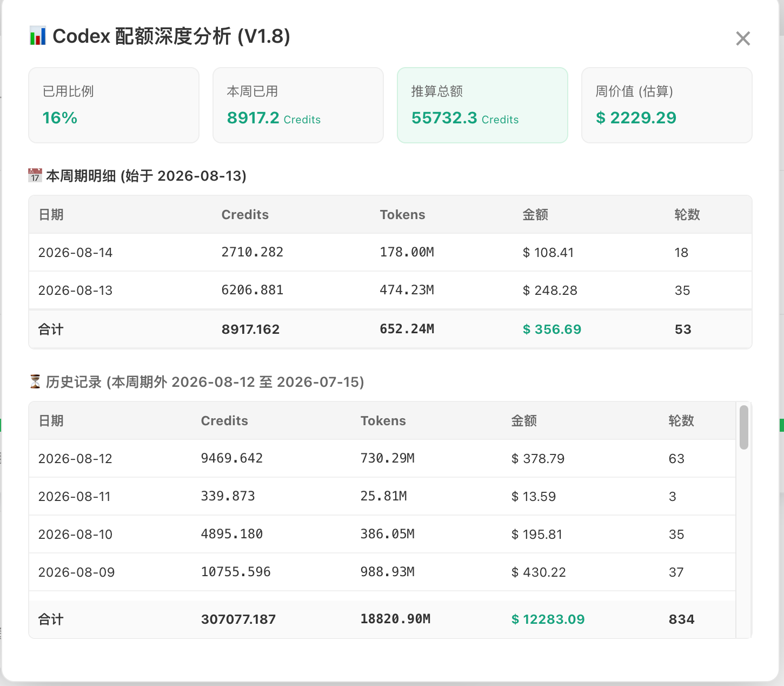Click Tokens header in history table

click(383, 421)
